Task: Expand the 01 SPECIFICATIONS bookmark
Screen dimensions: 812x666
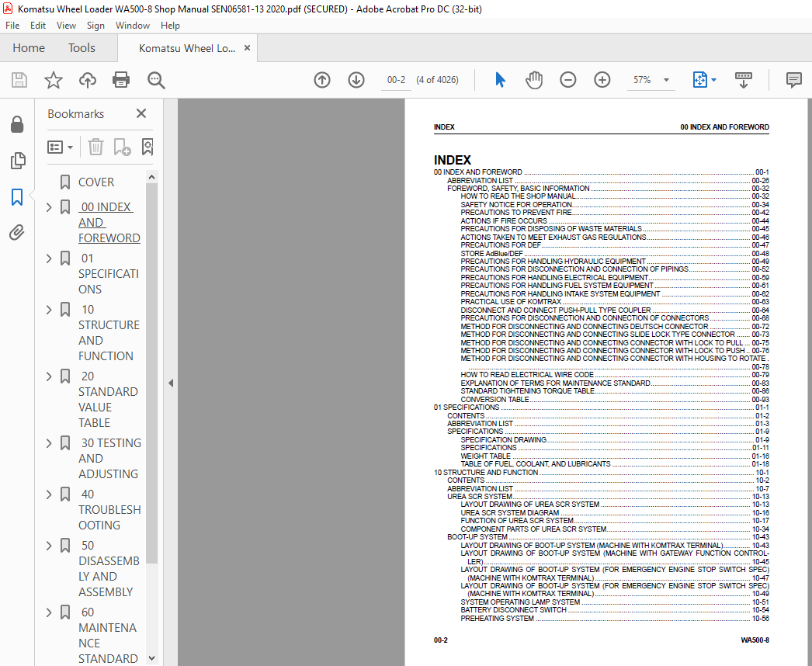Action: click(x=49, y=258)
